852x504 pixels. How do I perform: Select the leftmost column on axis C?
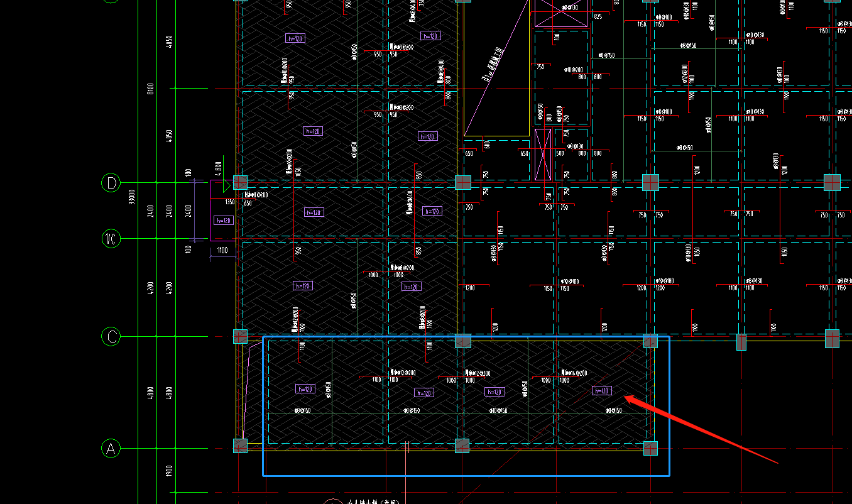click(240, 336)
